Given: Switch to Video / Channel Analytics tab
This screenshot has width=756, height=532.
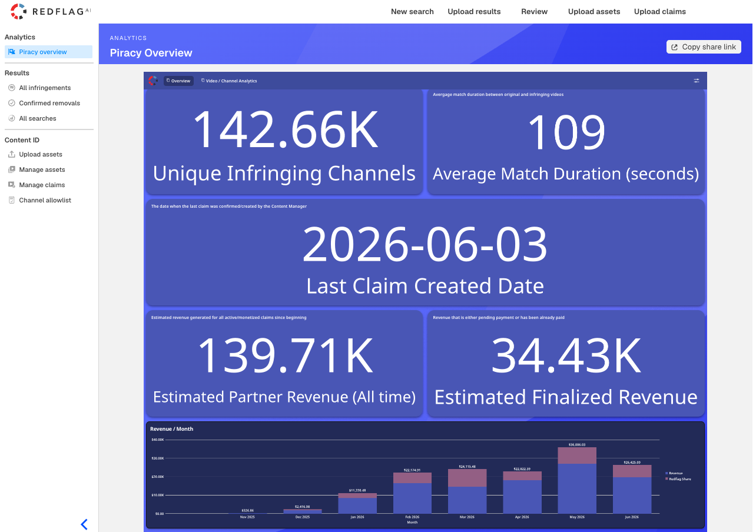Looking at the screenshot, I should [x=229, y=81].
